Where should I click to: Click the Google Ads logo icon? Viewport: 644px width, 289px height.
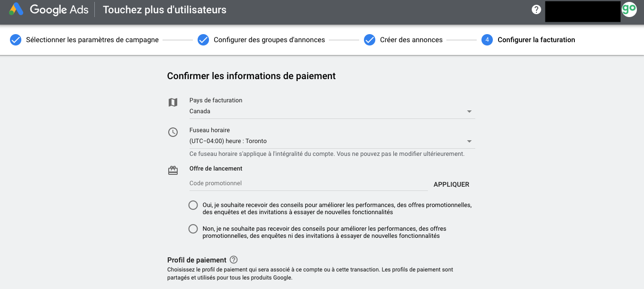[16, 9]
